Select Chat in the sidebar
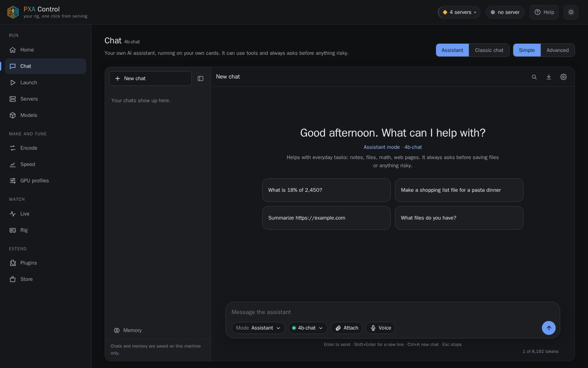 pos(45,66)
